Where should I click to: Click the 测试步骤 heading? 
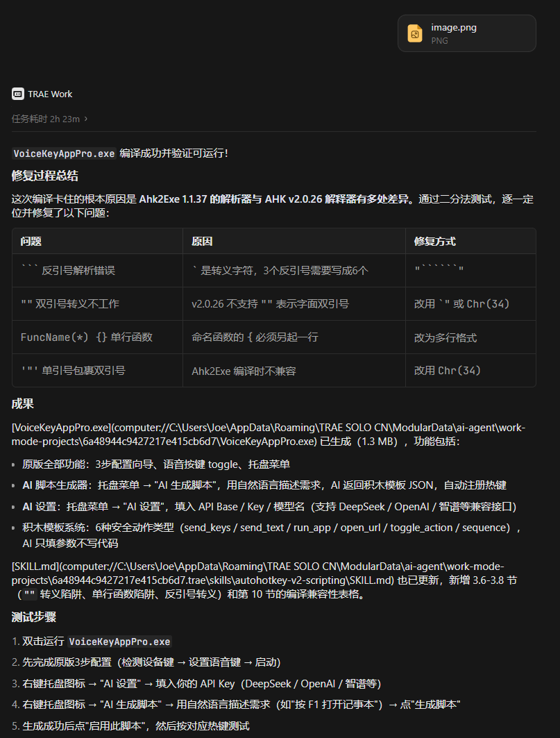click(34, 617)
